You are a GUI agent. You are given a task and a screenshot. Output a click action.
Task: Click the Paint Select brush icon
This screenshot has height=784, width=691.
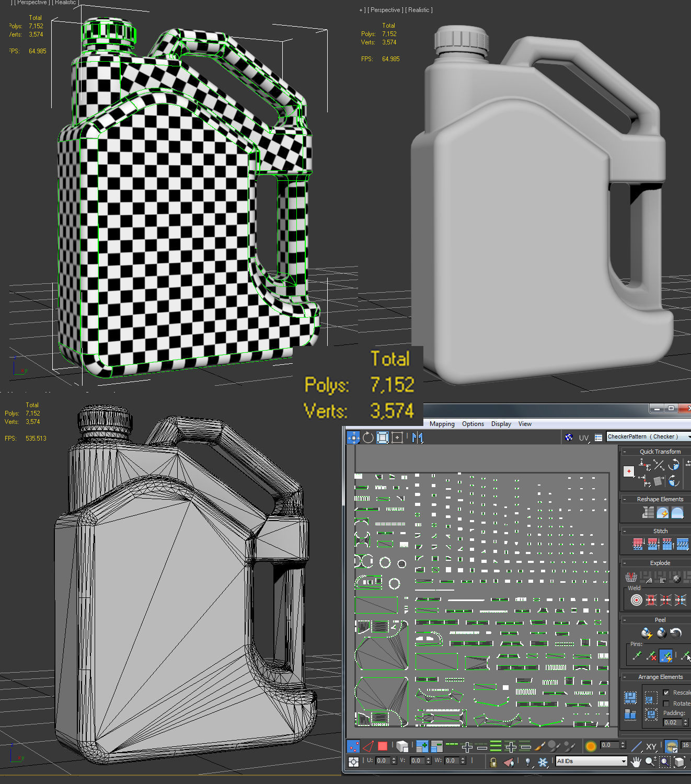540,746
